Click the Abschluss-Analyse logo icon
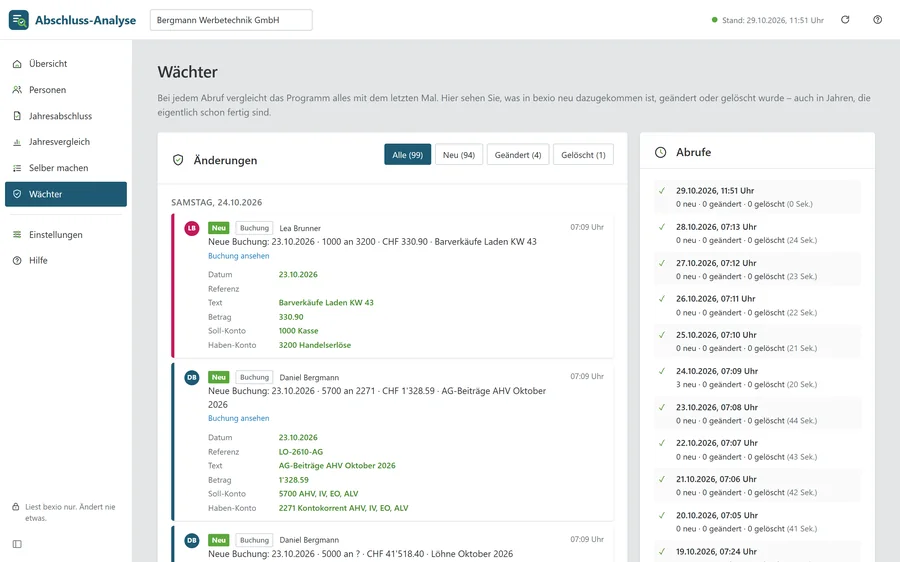The image size is (900, 562). (x=18, y=20)
